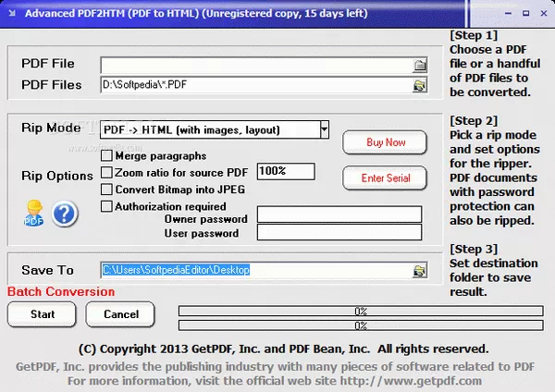Visit the http://www.getpdf.com link text

tap(411, 381)
